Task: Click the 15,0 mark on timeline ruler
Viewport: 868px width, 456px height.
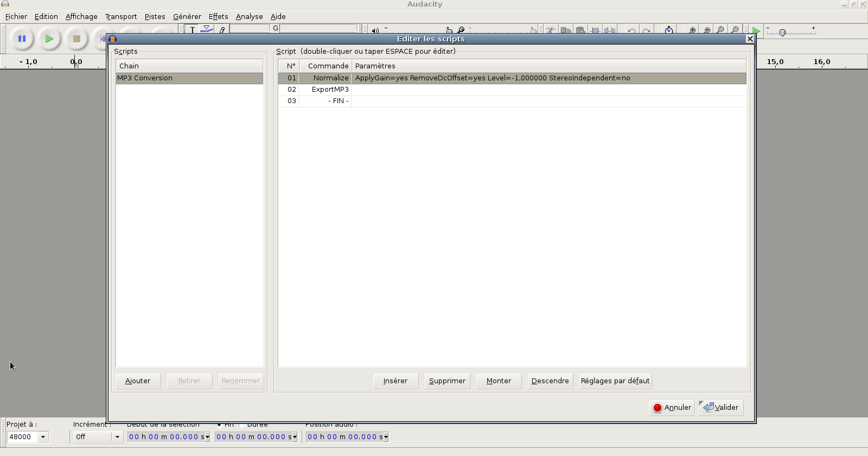Action: tap(775, 62)
